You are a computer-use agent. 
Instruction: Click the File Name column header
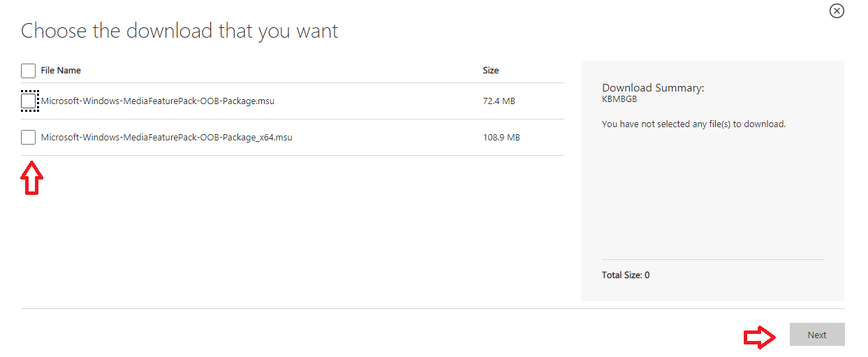click(61, 71)
